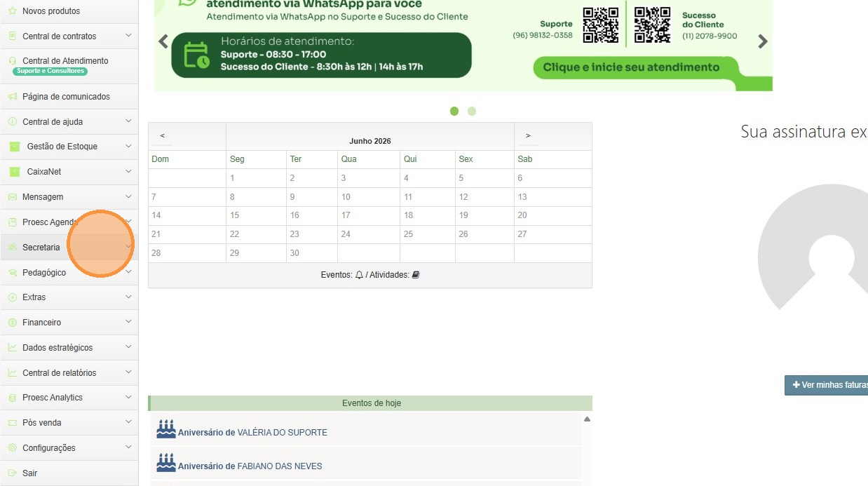Expand the Dados estratégicos chevron

coord(128,347)
